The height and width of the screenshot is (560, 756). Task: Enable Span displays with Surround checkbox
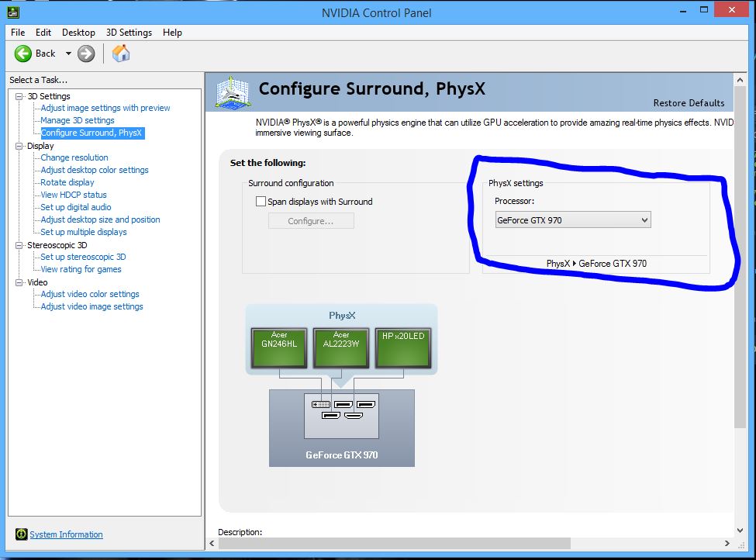coord(261,201)
